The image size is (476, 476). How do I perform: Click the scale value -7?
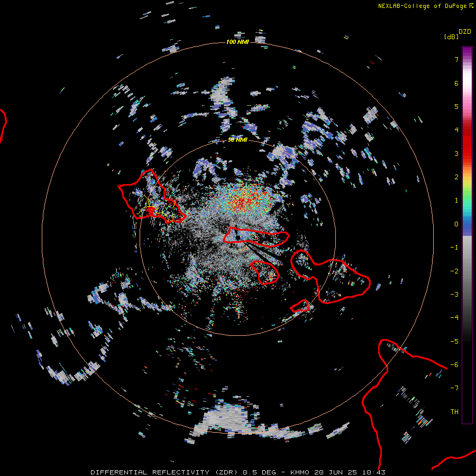pos(454,388)
